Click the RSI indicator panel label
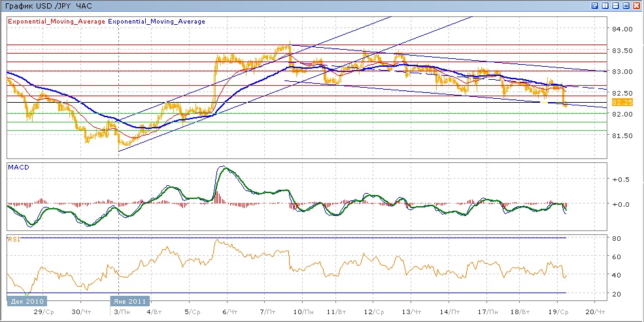The height and width of the screenshot is (322, 644). (x=13, y=240)
